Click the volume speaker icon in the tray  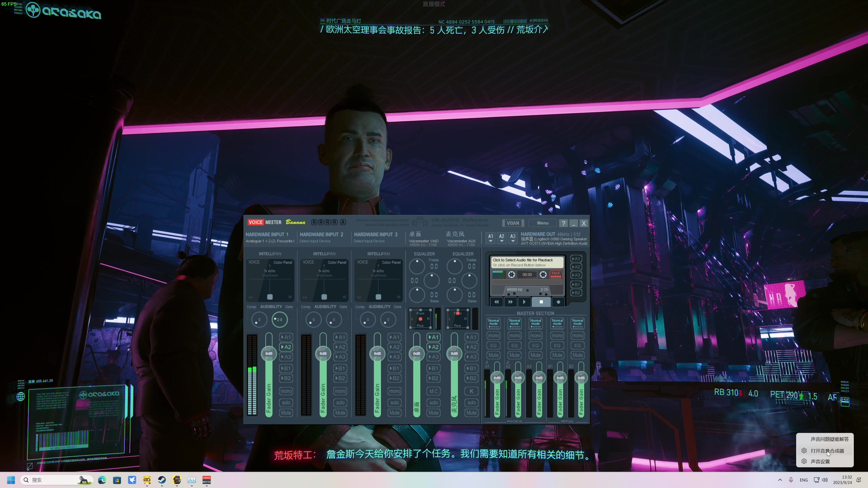pyautogui.click(x=825, y=480)
